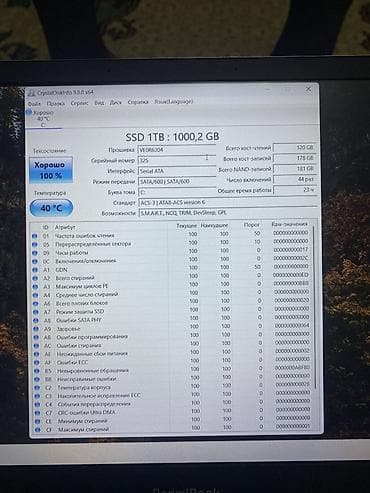Click the NAND writes value 181 GB
The image size is (370, 493).
(295, 169)
